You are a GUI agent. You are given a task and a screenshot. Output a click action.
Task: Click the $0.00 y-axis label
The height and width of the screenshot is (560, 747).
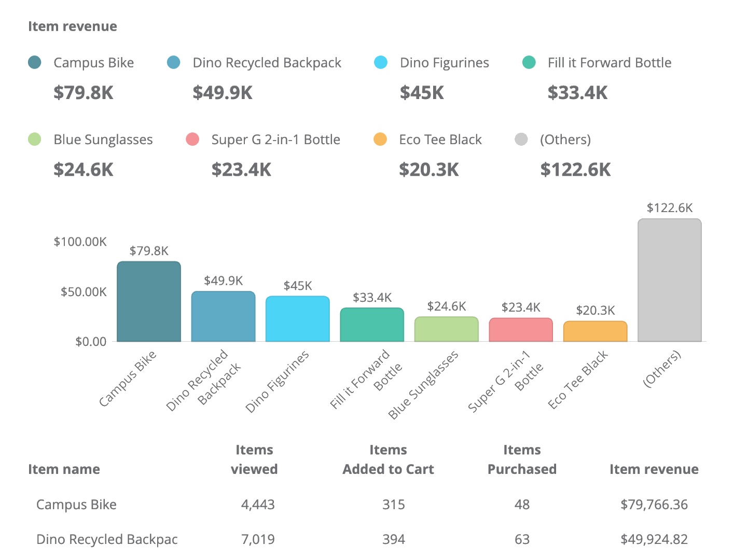point(91,342)
